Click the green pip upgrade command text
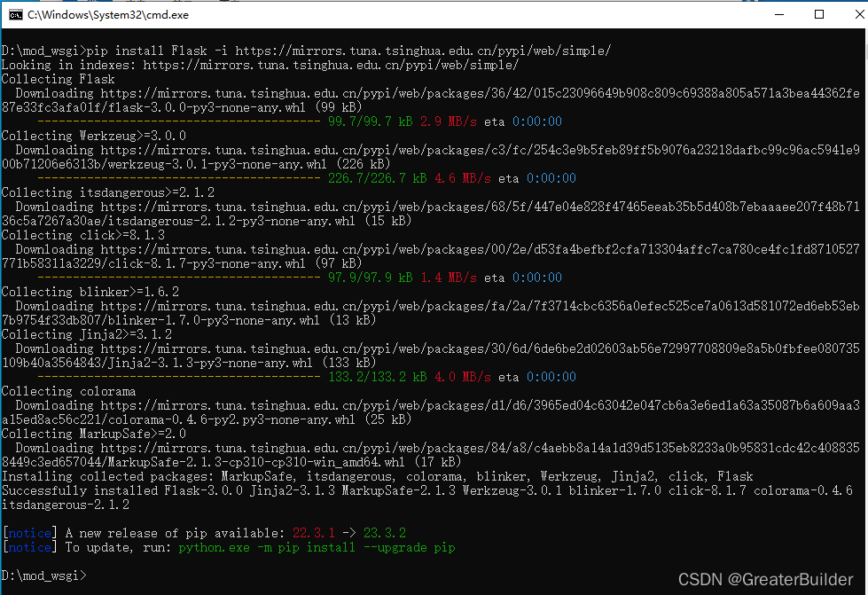868x595 pixels. pos(317,547)
